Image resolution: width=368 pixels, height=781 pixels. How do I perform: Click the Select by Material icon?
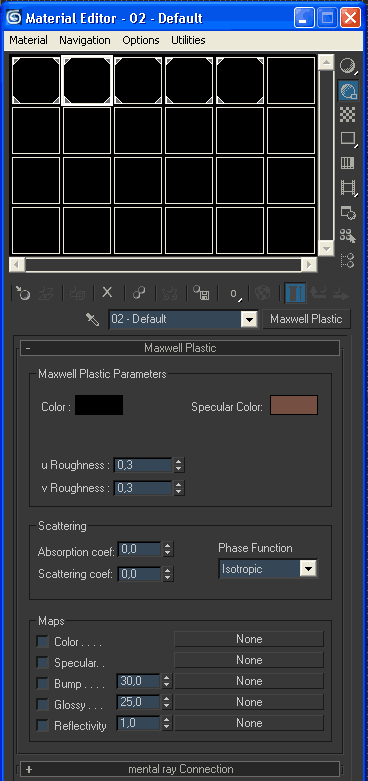point(348,236)
